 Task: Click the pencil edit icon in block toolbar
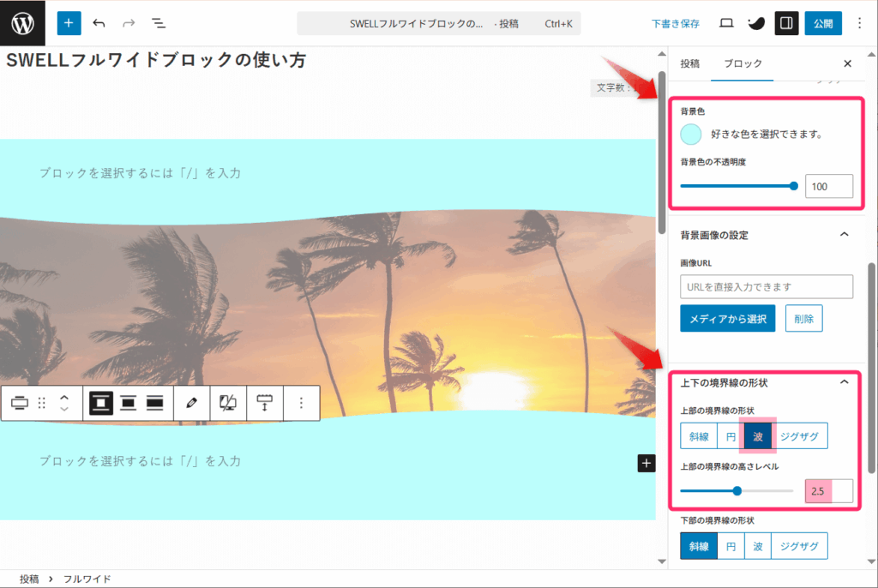tap(191, 403)
